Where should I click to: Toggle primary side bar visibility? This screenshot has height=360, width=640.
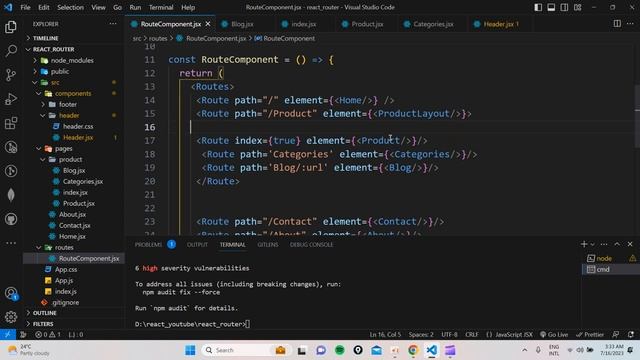tap(538, 7)
